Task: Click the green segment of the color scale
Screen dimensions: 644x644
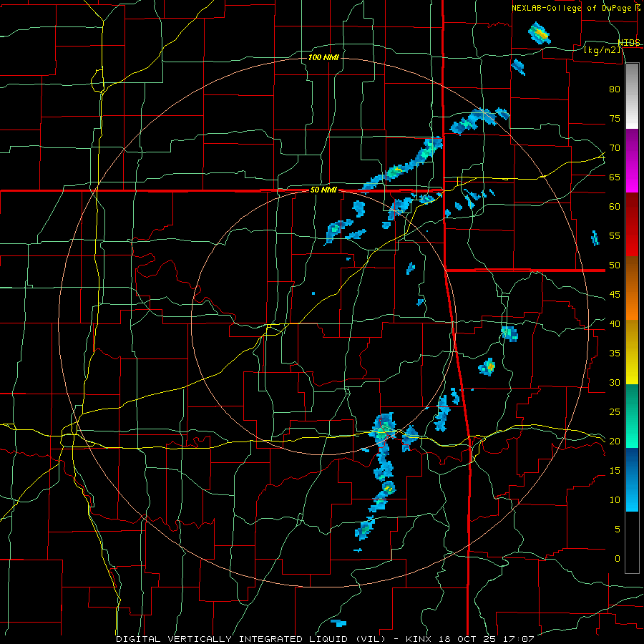Action: [x=632, y=416]
